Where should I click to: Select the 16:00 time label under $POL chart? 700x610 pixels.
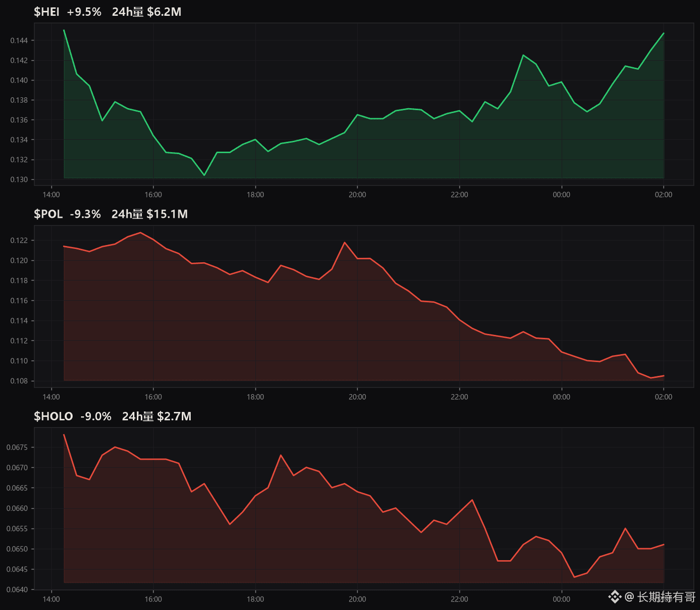pos(153,397)
